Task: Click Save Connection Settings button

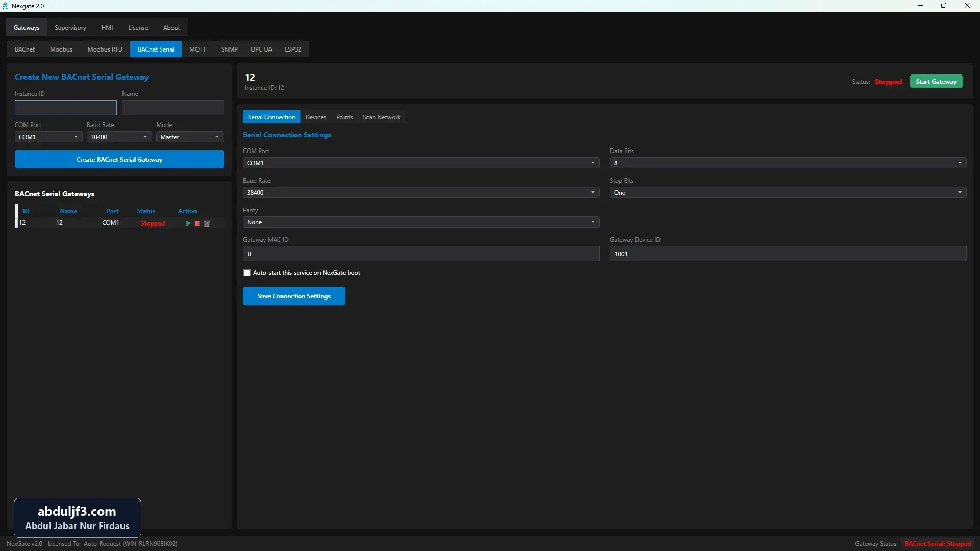Action: (294, 296)
